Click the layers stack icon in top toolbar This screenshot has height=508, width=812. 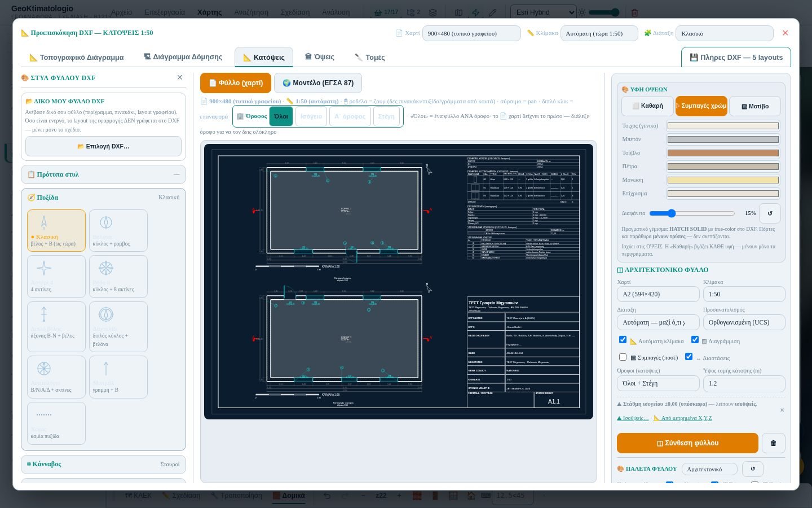(x=433, y=12)
